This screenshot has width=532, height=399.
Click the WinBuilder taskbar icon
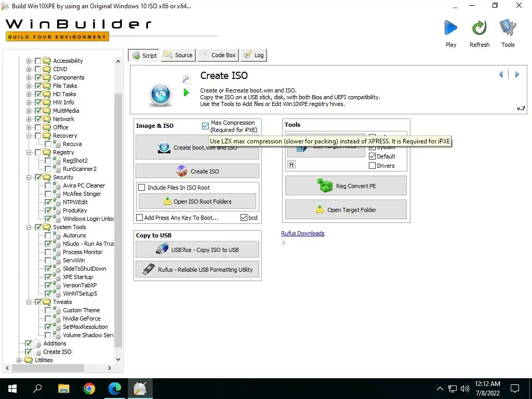pyautogui.click(x=140, y=389)
